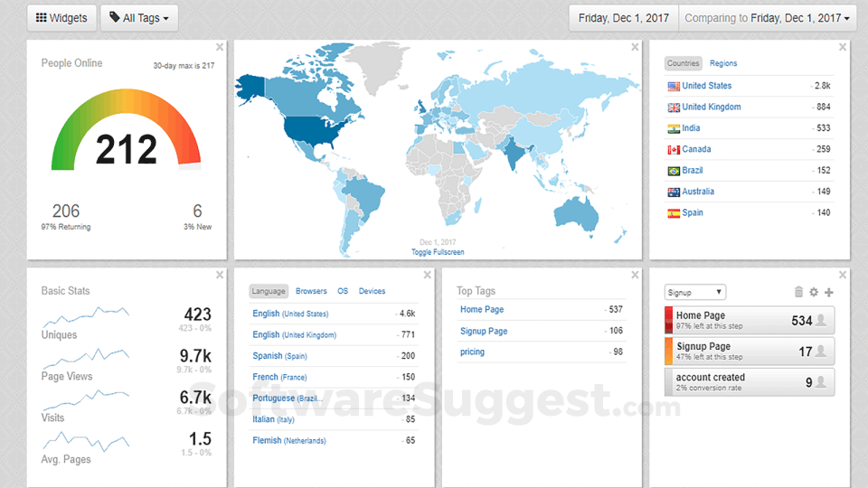Click the Brazil flag icon
The height and width of the screenshot is (488, 868).
pyautogui.click(x=674, y=171)
